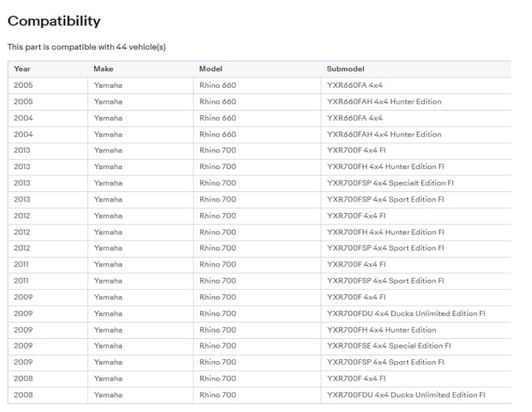Click 'Yamaha' in the 2012 YXR700FSP Sport Edition row
Viewport: 532px width, 412px height.
pos(108,248)
